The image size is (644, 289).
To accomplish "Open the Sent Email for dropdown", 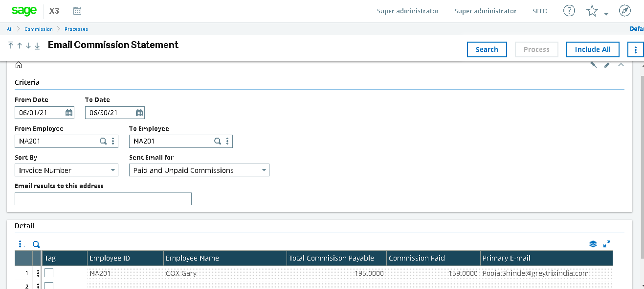I will click(264, 170).
